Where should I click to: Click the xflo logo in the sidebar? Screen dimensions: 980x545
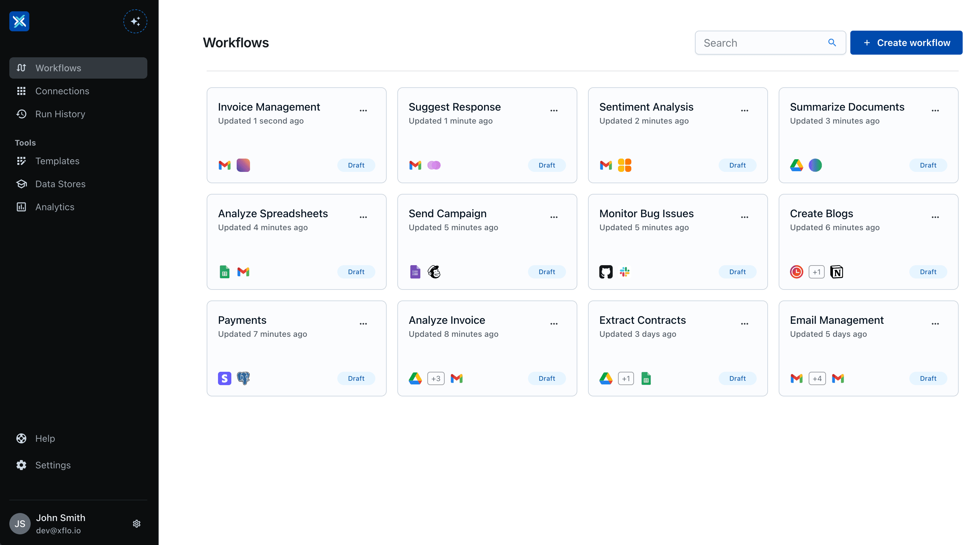(x=19, y=21)
